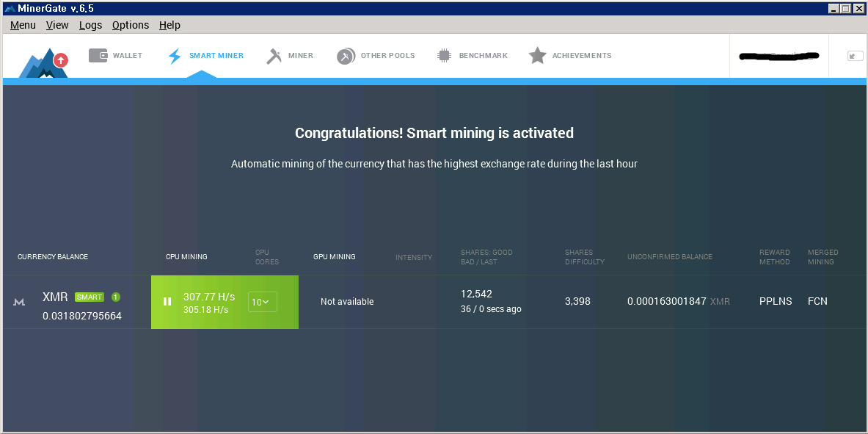Open the Help menu
The height and width of the screenshot is (434, 868).
(x=169, y=25)
